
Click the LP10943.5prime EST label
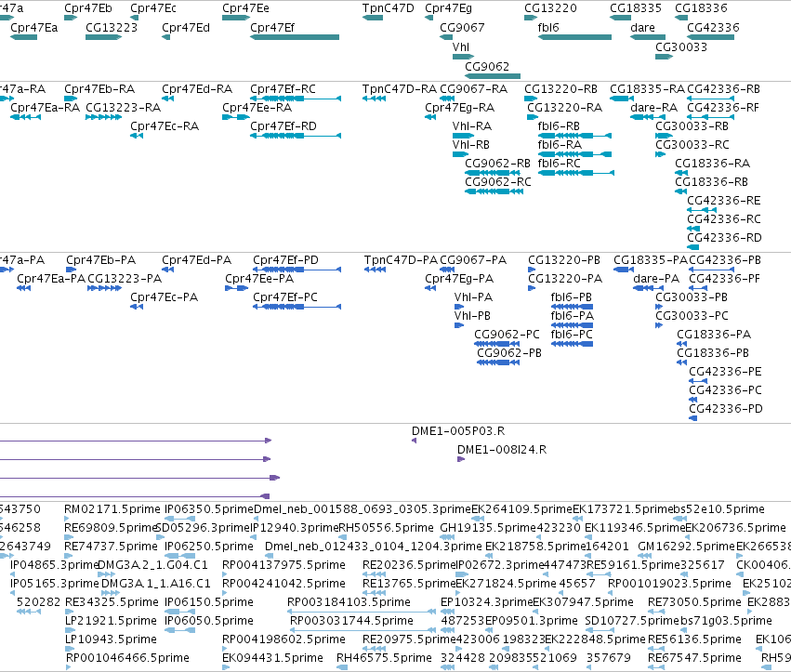tap(111, 639)
